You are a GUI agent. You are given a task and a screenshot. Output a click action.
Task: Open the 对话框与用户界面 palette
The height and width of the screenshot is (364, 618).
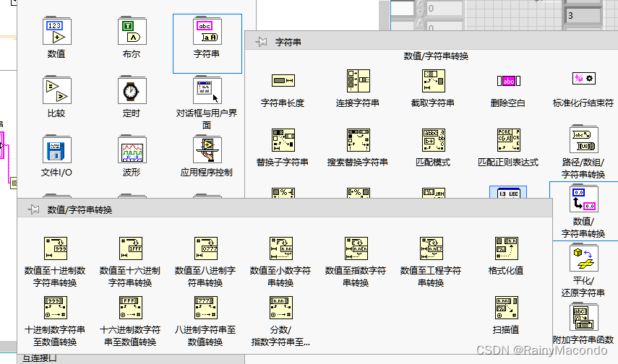click(207, 90)
